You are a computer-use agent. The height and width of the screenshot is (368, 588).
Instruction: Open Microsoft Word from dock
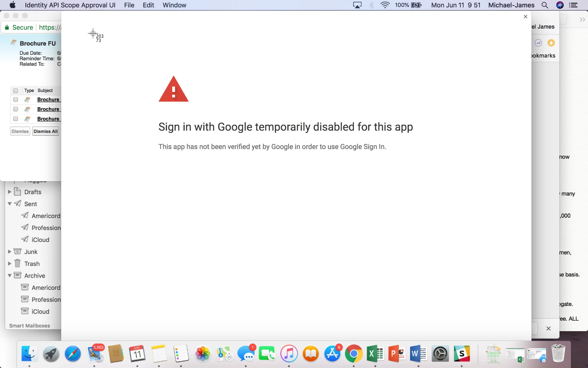419,354
